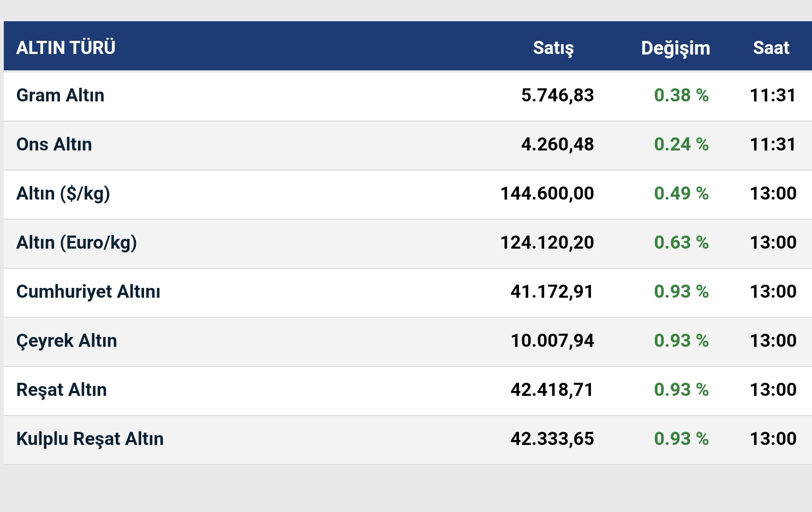The image size is (812, 512).
Task: Select the Altın (Euro/kg) entry
Action: [x=76, y=243]
